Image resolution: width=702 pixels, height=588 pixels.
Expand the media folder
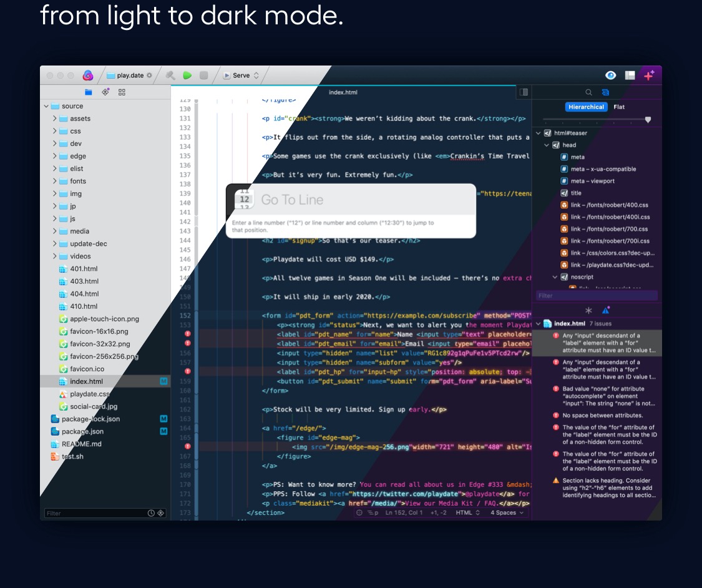(55, 232)
